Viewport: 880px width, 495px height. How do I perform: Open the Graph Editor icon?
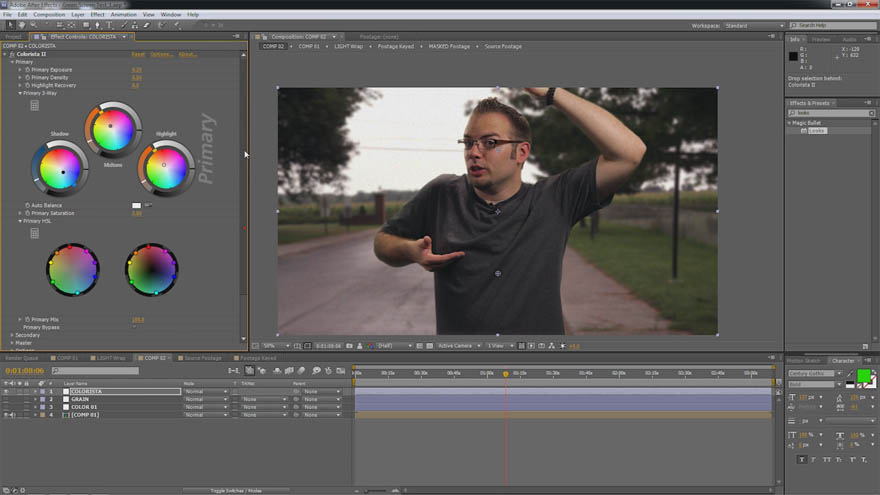coord(341,370)
